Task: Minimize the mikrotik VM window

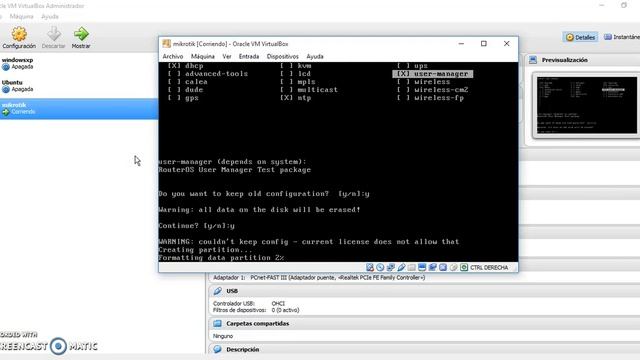Action: click(x=461, y=44)
